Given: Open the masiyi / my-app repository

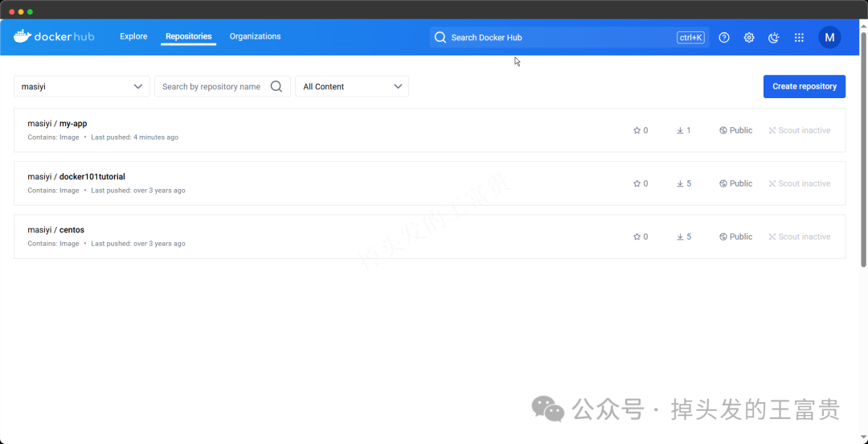Looking at the screenshot, I should (429, 130).
